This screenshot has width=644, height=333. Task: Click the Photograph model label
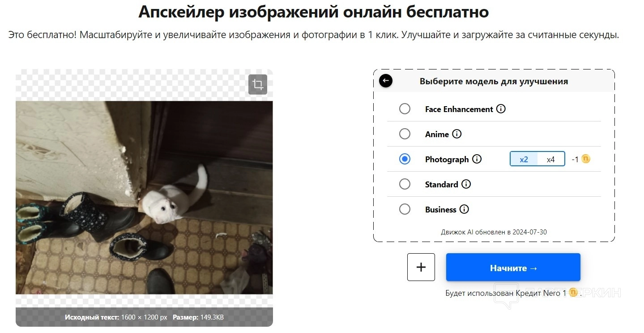(x=447, y=160)
